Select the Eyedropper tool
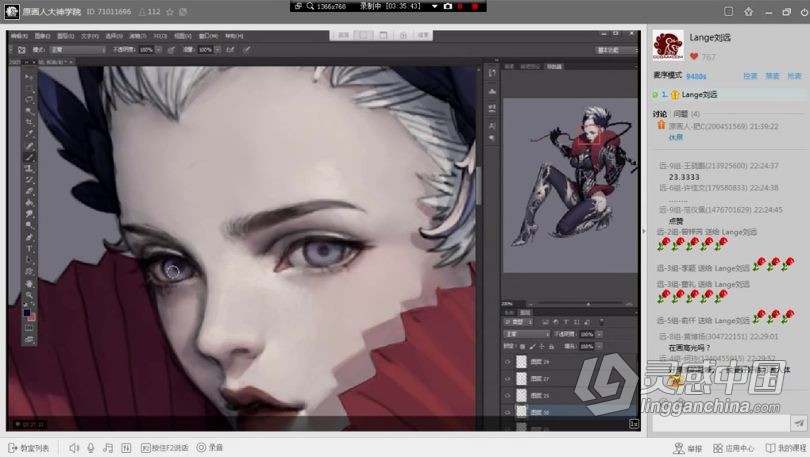 (29, 134)
